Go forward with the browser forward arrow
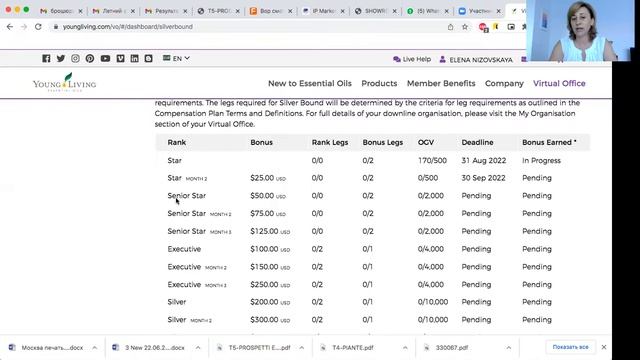Viewport: 640px width, 360px height. pyautogui.click(x=24, y=27)
